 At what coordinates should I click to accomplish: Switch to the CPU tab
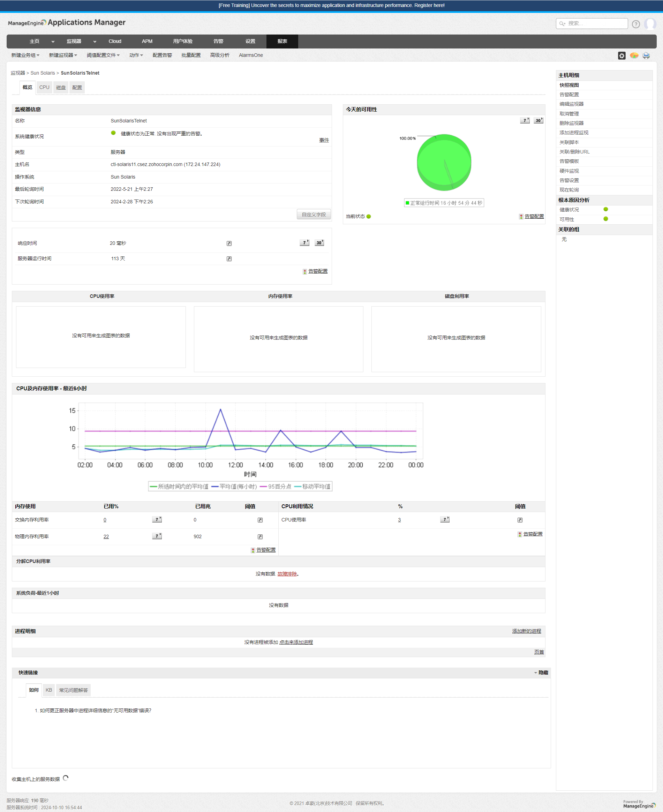[44, 88]
